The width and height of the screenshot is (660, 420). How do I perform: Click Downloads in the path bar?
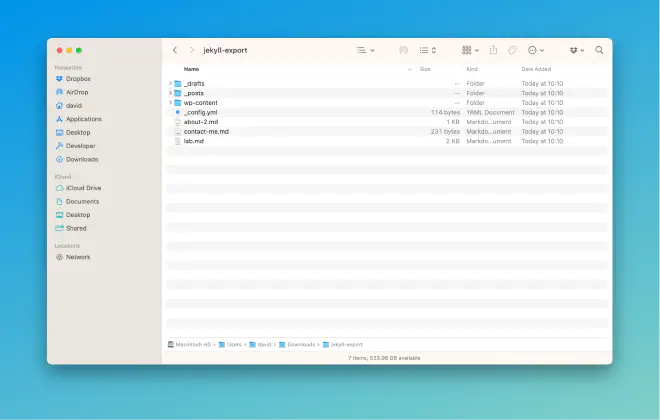point(297,345)
